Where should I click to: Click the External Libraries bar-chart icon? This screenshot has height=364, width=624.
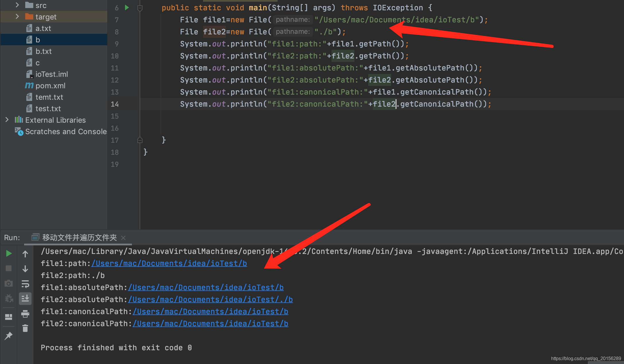coord(19,120)
